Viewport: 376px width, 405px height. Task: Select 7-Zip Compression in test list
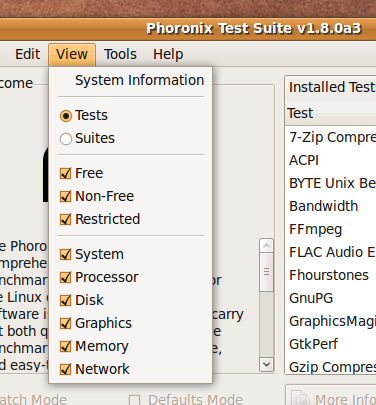point(331,137)
